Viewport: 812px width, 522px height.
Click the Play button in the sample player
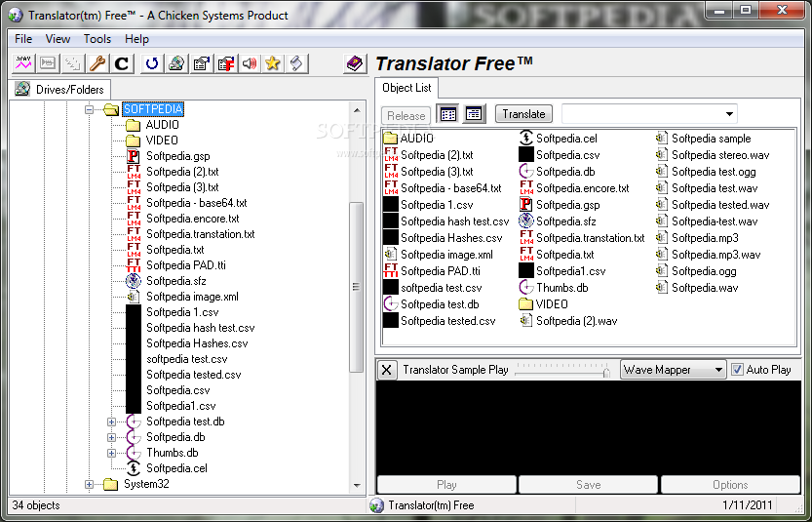coord(446,485)
